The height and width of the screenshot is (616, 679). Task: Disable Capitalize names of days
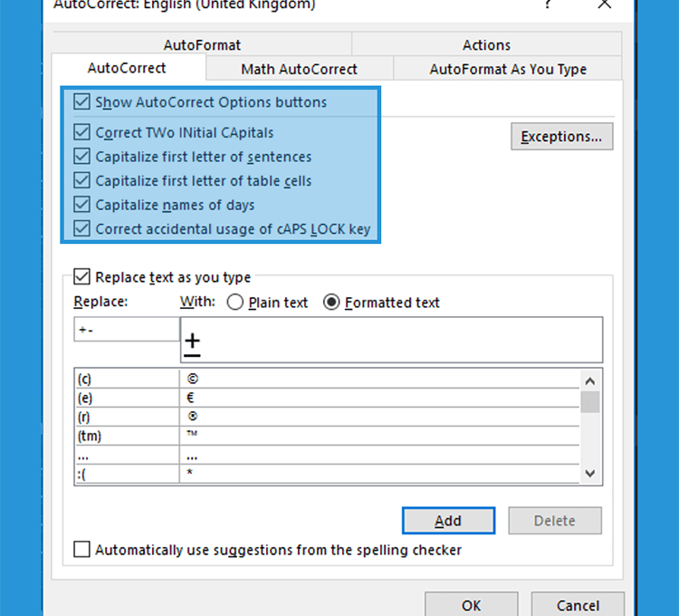pyautogui.click(x=81, y=205)
